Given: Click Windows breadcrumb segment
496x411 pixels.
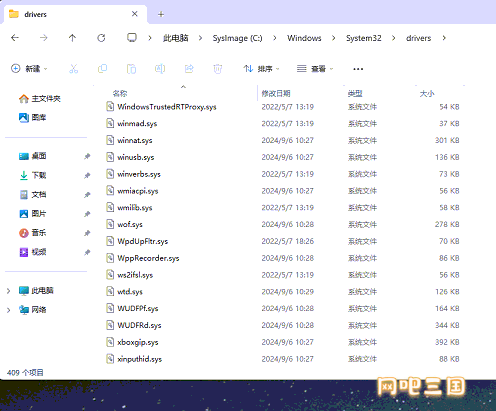Looking at the screenshot, I should (304, 38).
